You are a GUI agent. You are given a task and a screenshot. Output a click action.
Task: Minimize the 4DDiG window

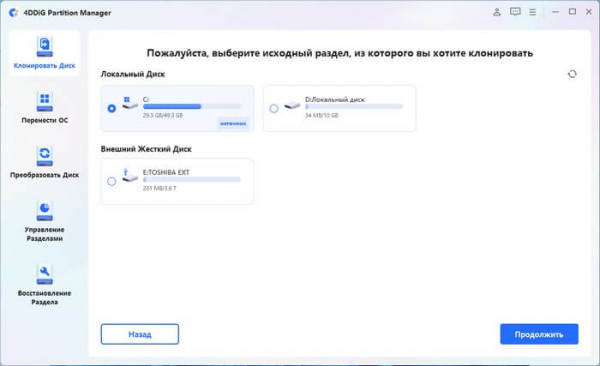coord(555,12)
